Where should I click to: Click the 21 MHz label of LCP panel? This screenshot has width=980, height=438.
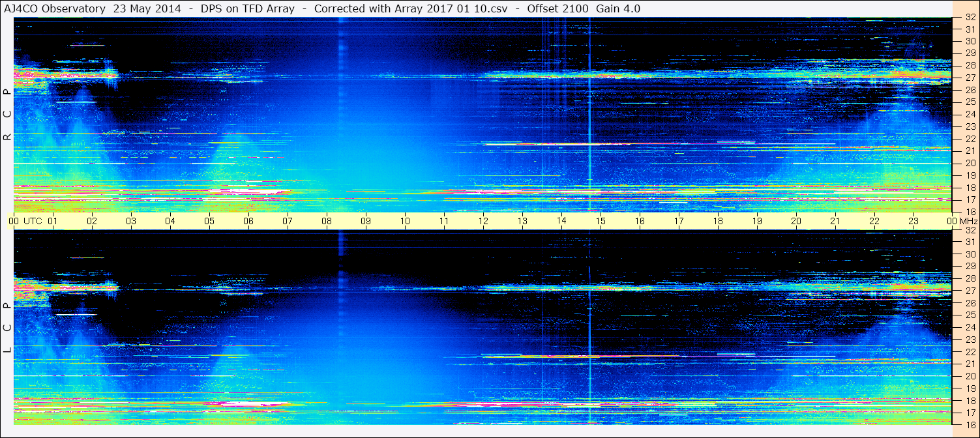click(x=970, y=364)
